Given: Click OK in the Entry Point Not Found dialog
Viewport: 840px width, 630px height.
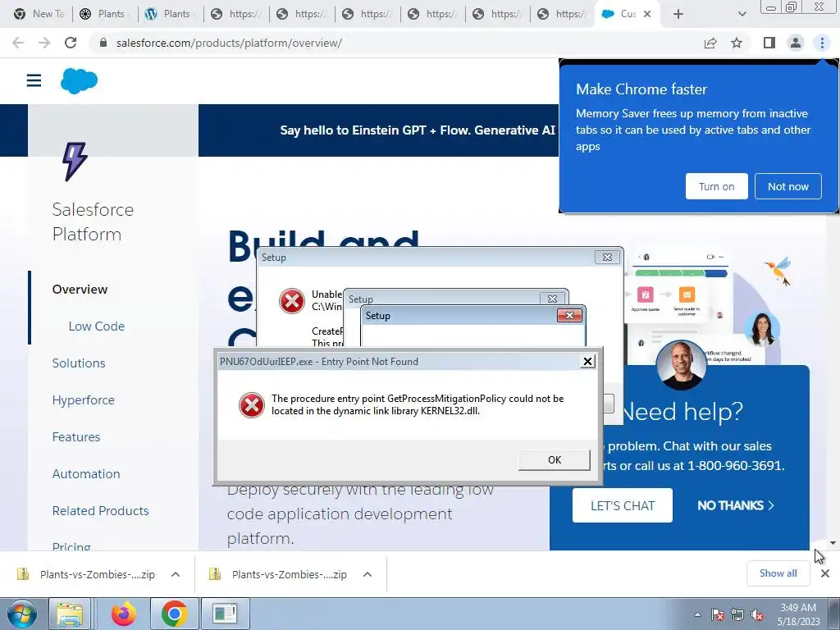Looking at the screenshot, I should coord(555,459).
